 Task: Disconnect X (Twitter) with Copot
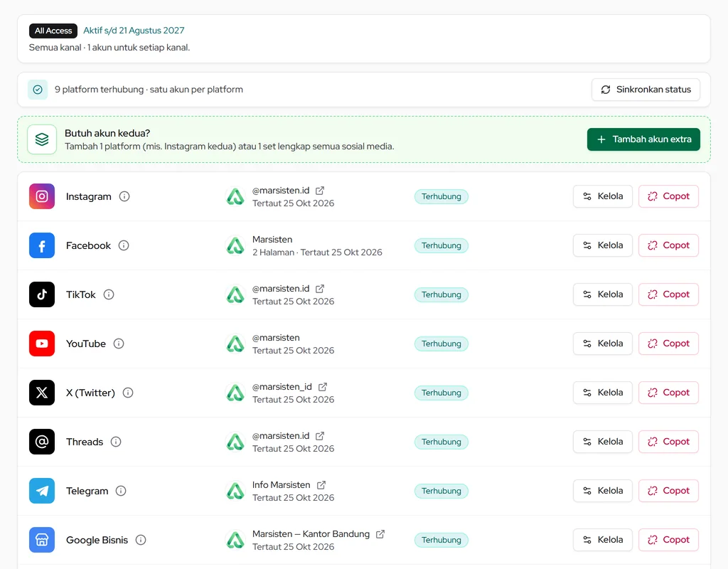668,393
